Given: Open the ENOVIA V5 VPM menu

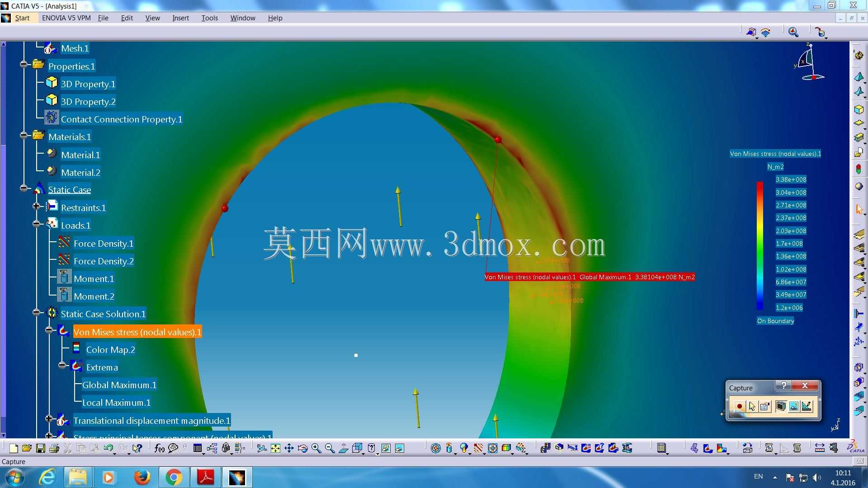Looking at the screenshot, I should [x=66, y=18].
